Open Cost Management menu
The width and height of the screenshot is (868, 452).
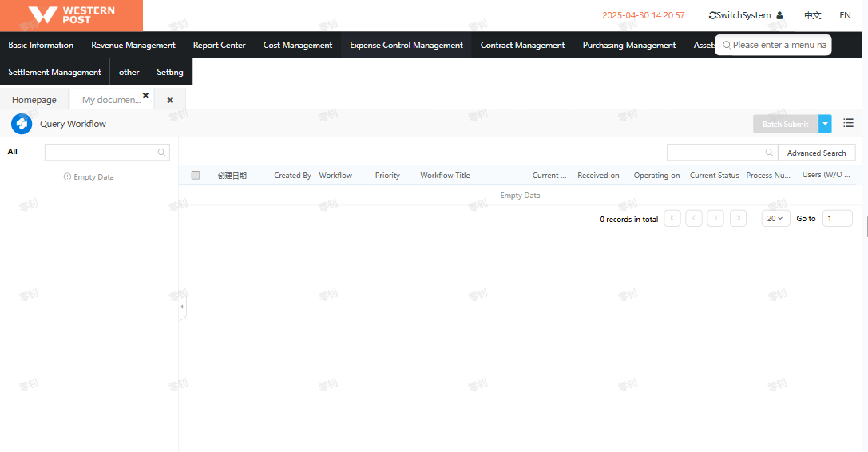298,45
